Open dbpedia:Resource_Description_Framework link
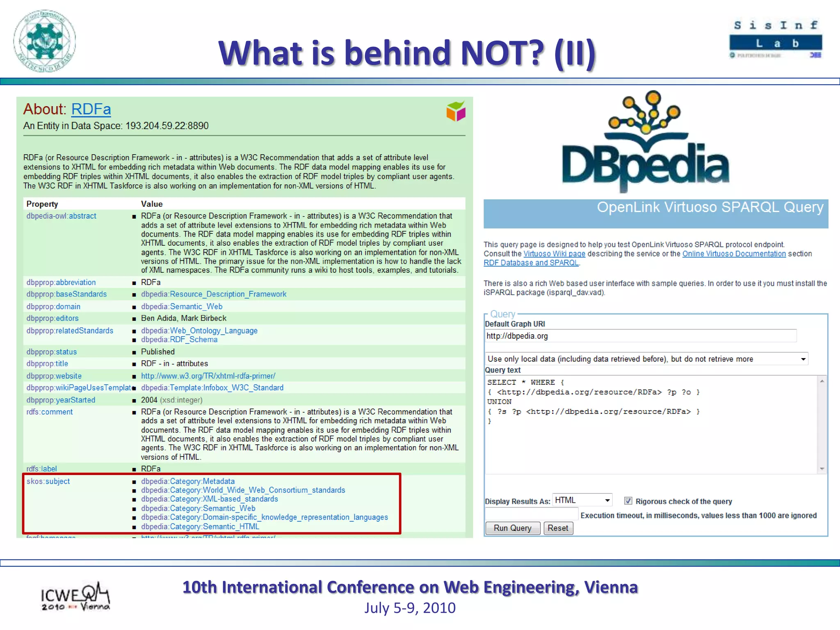This screenshot has width=840, height=630. [x=214, y=294]
